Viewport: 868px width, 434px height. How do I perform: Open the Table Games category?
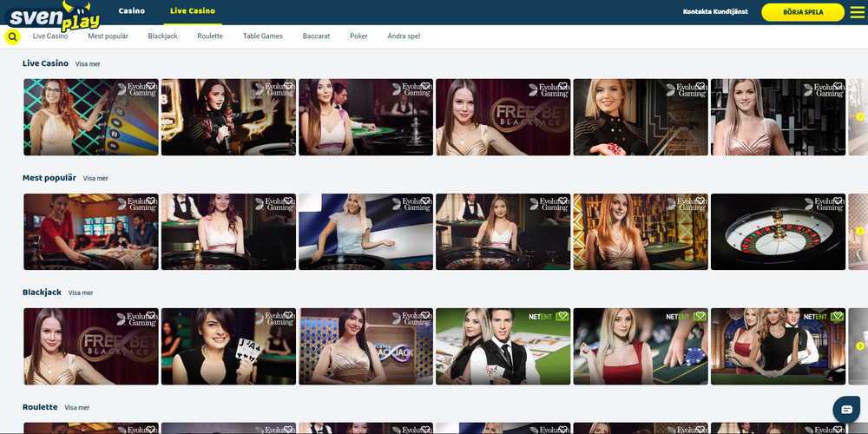[263, 36]
